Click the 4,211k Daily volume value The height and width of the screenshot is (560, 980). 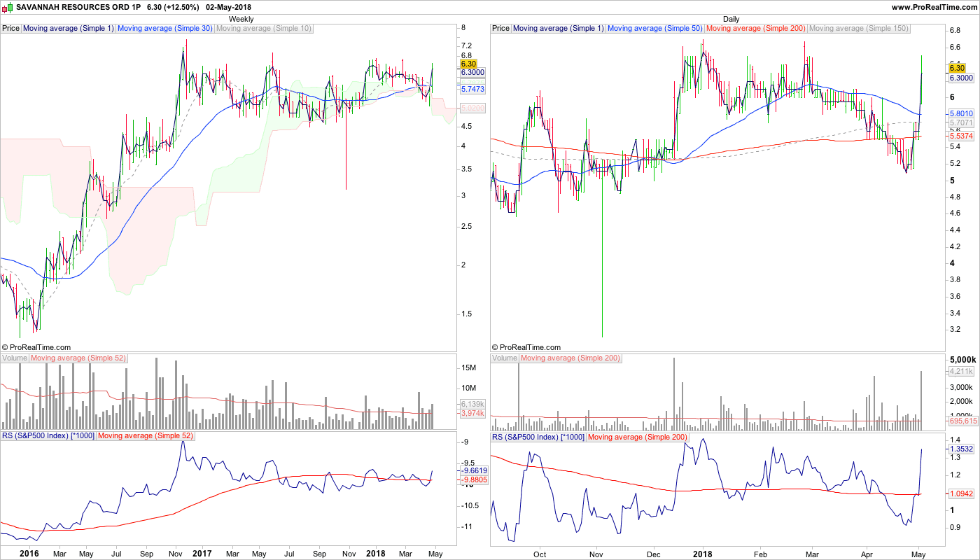(x=961, y=372)
